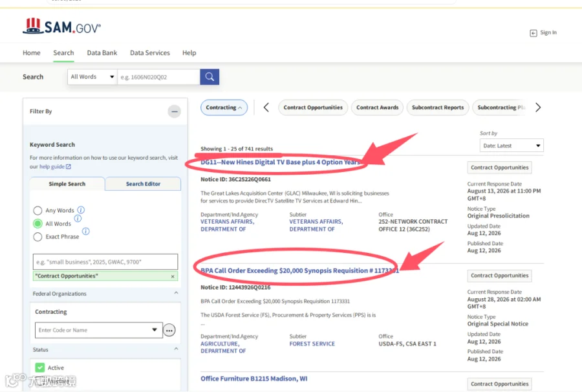The image size is (582, 392).
Task: Open the Sort by Date Latest dropdown
Action: [x=512, y=146]
